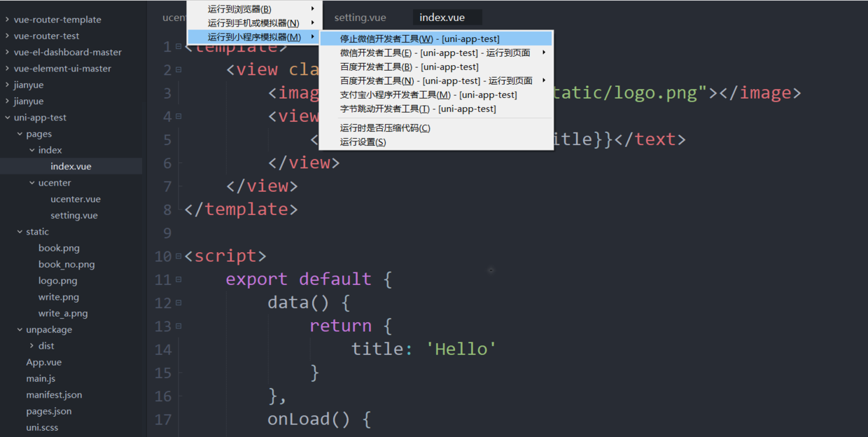
Task: Collapse the pages folder chevron
Action: [x=20, y=134]
